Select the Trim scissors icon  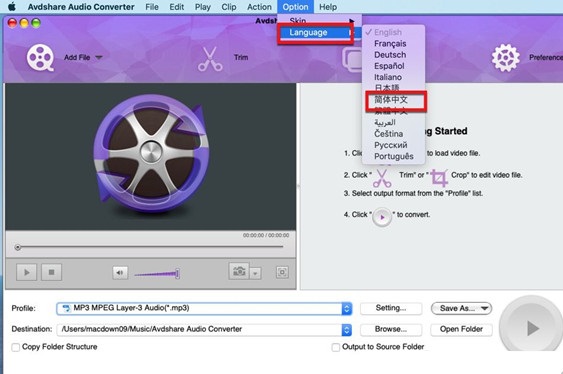pos(210,59)
